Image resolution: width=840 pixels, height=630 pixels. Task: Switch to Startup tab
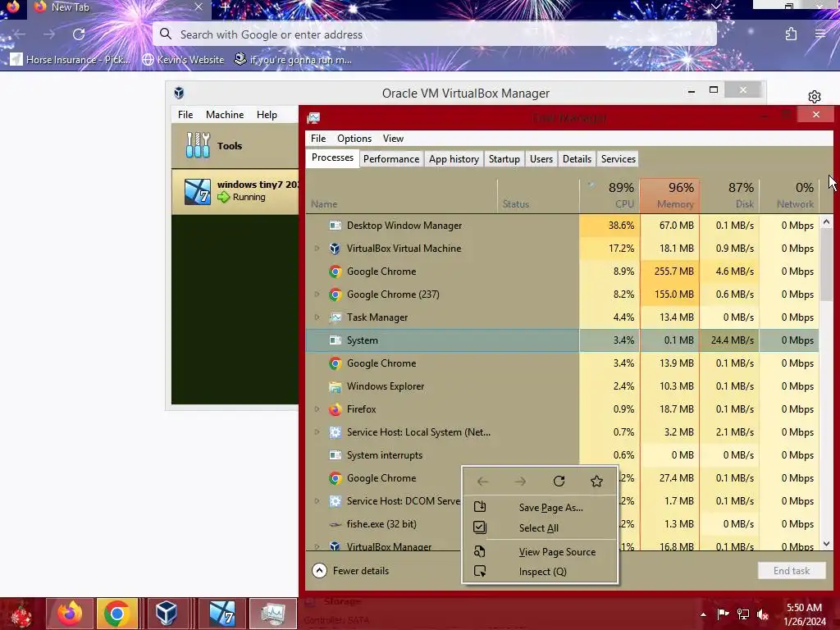(x=504, y=159)
